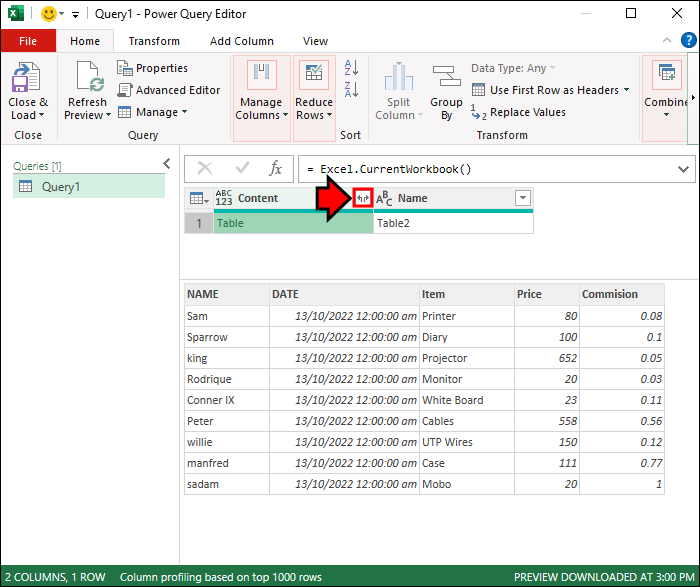Switch to the Transform tab
700x587 pixels.
pos(154,41)
